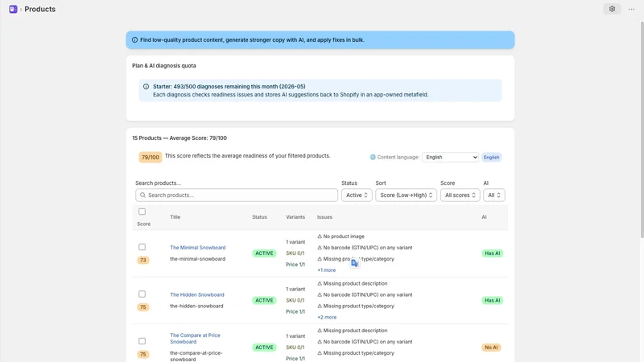This screenshot has height=362, width=644.
Task: Click the floating translate icon overlay
Action: tap(355, 263)
